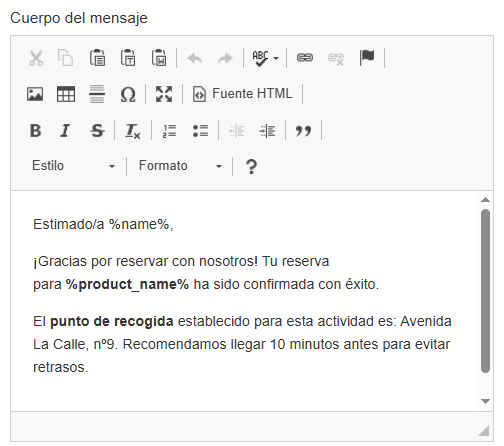
Task: Click the editor resize handle
Action: tap(484, 431)
